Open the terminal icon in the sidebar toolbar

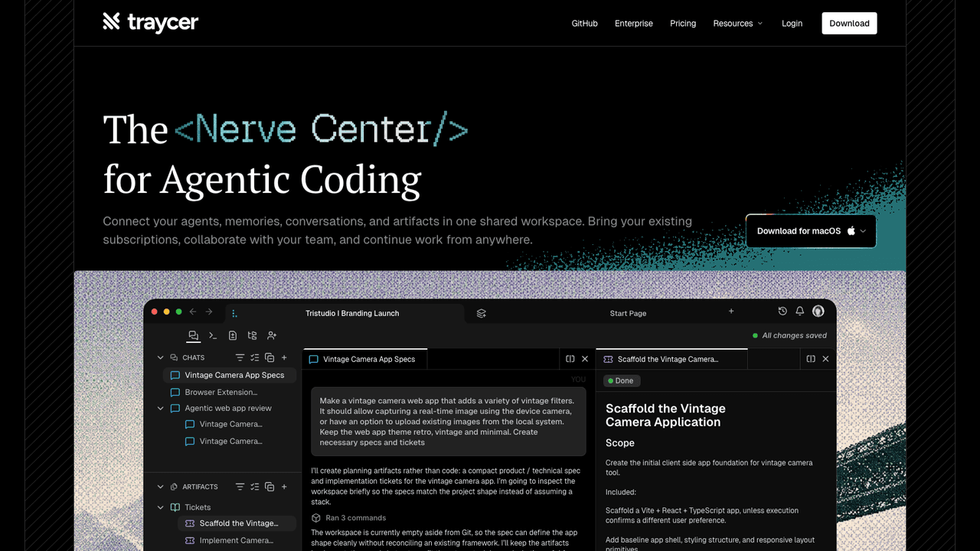click(x=213, y=335)
